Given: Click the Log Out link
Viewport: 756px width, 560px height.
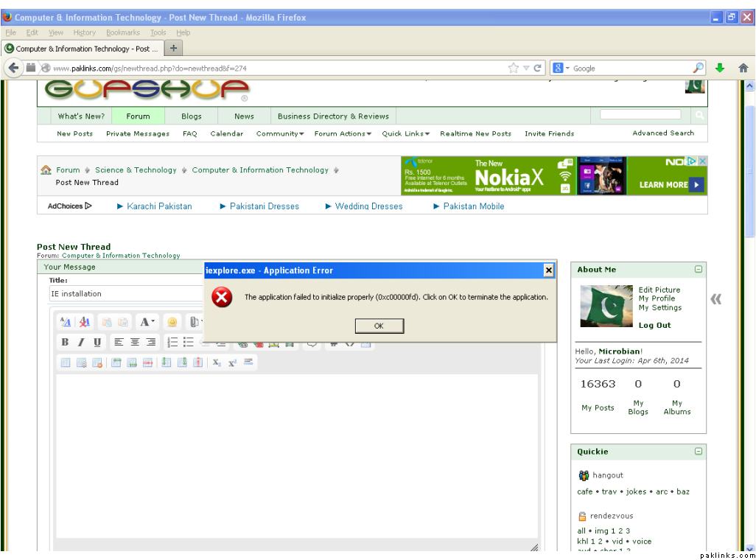Looking at the screenshot, I should tap(654, 326).
